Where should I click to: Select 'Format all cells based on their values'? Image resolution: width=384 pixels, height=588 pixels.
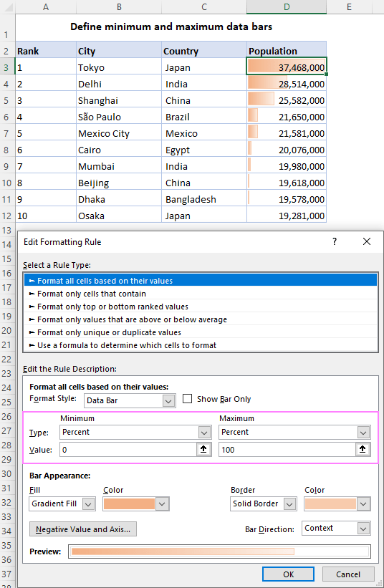tap(201, 281)
